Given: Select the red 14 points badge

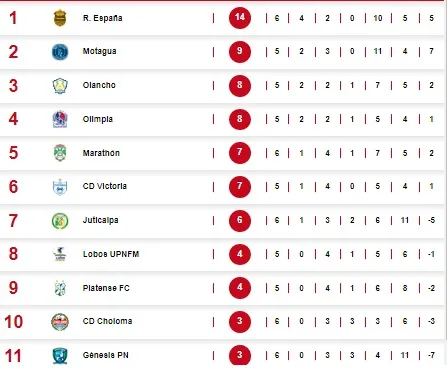Looking at the screenshot, I should (240, 17).
